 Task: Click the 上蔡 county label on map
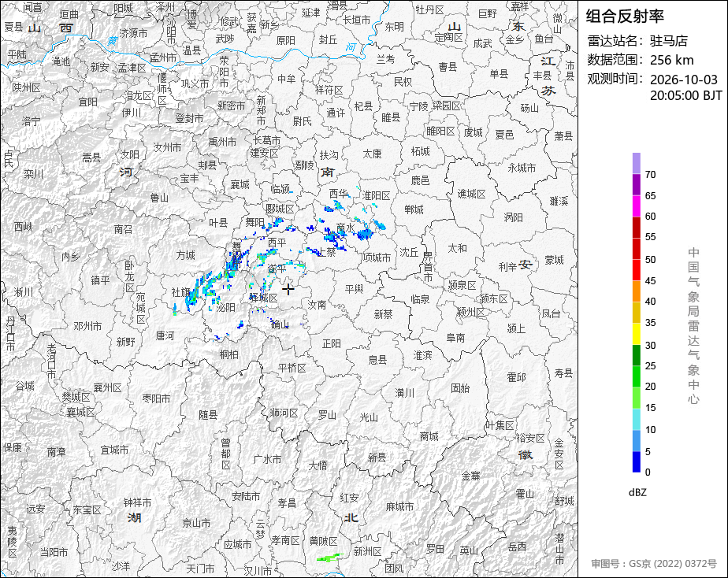coord(327,252)
